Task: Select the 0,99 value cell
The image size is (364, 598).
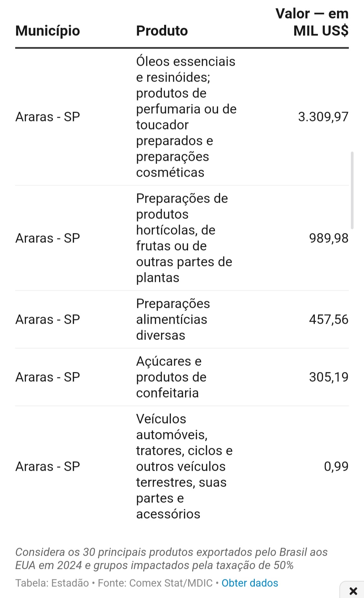Action: 336,466
